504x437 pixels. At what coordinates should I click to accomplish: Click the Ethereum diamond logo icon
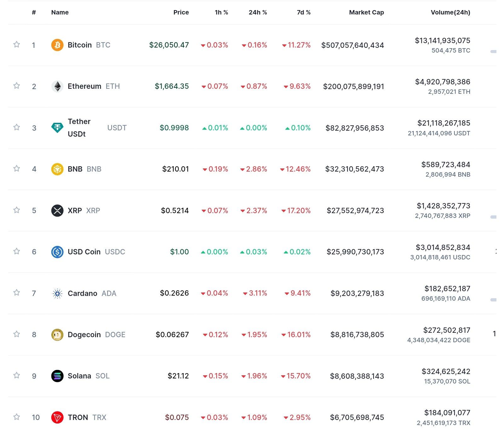(57, 86)
